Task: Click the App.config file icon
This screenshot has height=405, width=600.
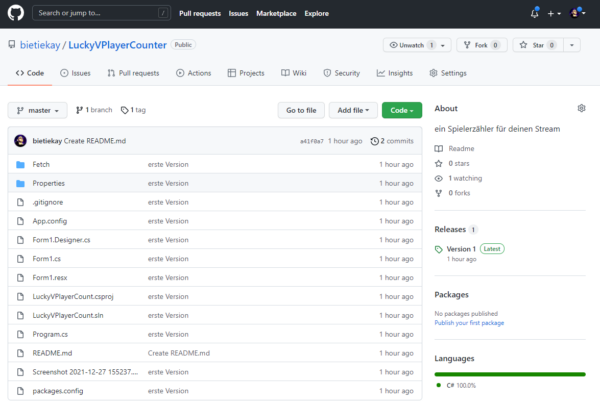Action: pyautogui.click(x=20, y=221)
